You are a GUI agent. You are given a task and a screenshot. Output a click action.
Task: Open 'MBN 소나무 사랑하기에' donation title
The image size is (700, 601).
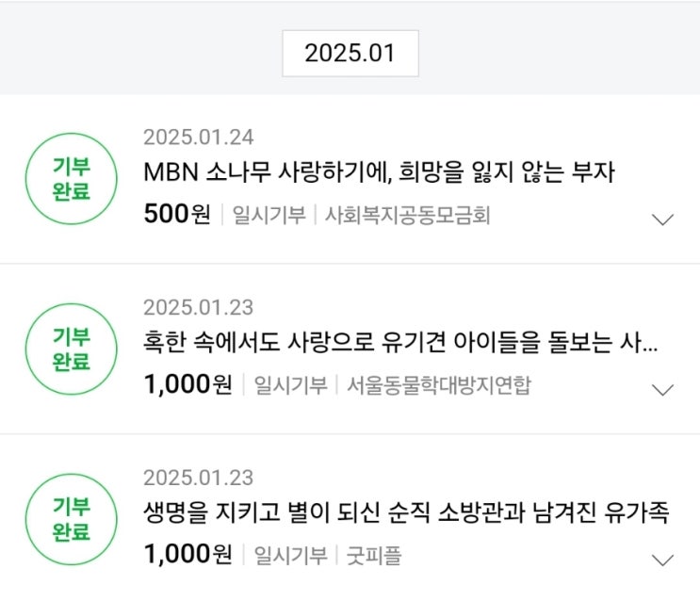click(x=379, y=173)
